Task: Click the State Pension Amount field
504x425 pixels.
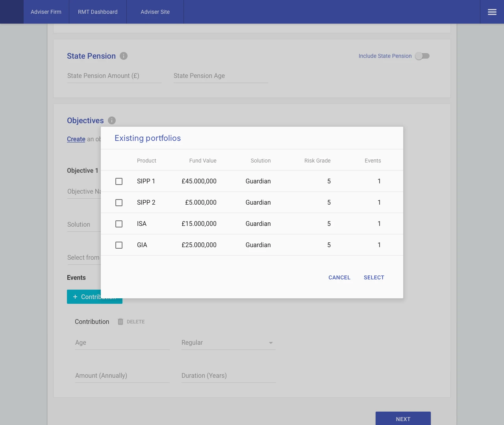Action: click(114, 76)
